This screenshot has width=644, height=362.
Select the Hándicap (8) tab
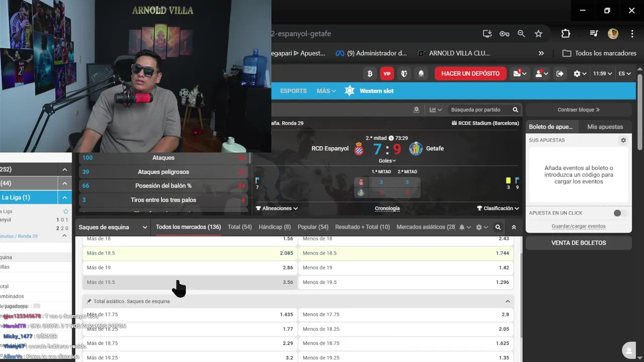[275, 227]
